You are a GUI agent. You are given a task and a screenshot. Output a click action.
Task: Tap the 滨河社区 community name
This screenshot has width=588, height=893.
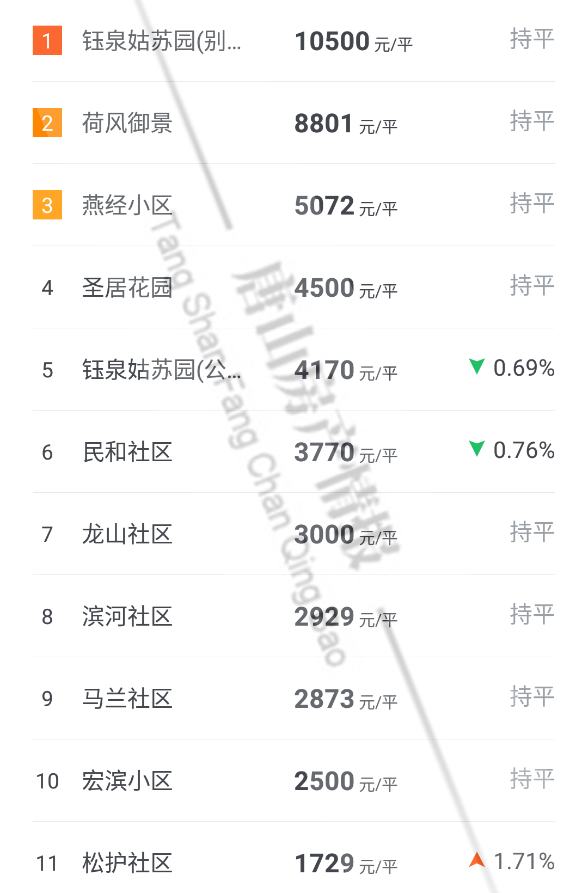[127, 616]
